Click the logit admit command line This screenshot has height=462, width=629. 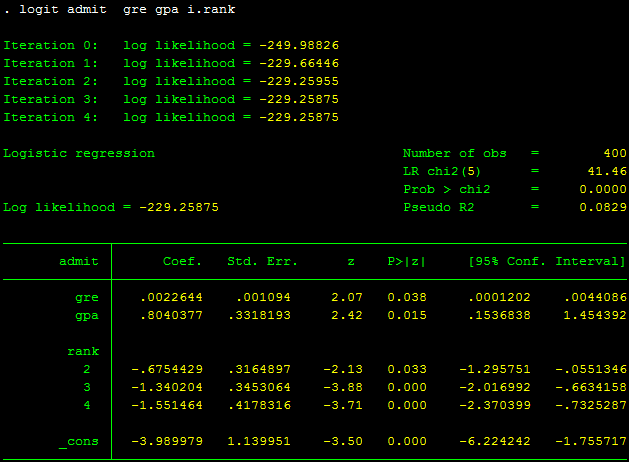point(120,9)
